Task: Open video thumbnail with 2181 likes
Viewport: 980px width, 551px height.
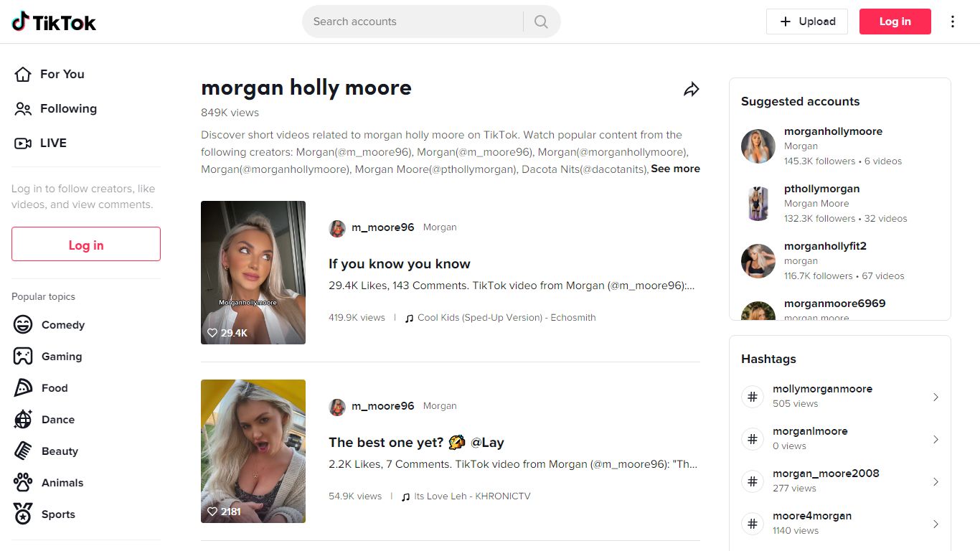Action: coord(253,451)
